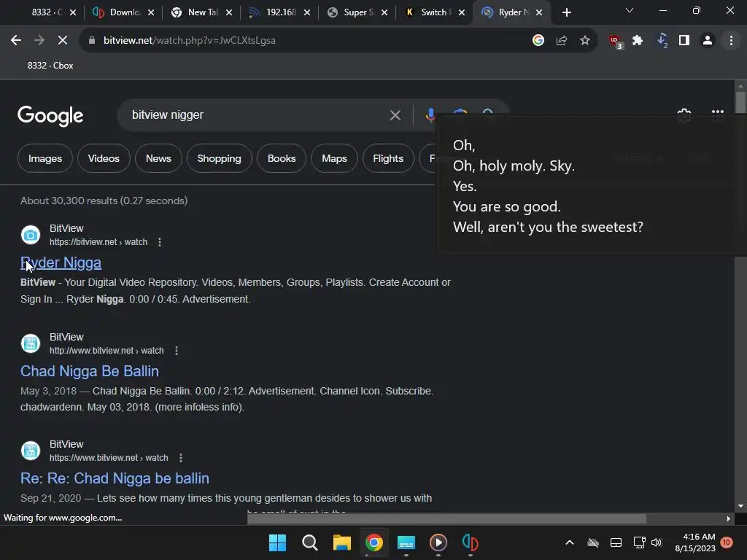Viewport: 747px width, 560px height.
Task: Open the tab search dropdown arrow
Action: [x=630, y=10]
